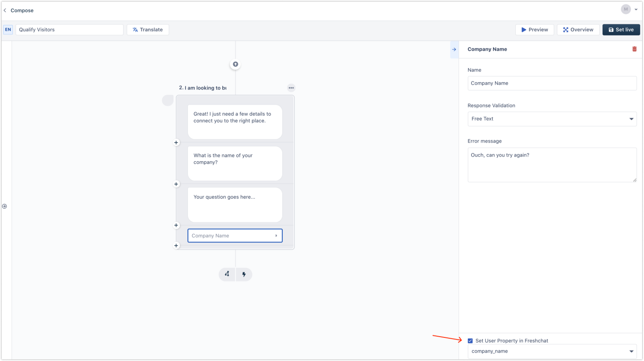Delete Company Name using the red trash icon

pos(634,49)
